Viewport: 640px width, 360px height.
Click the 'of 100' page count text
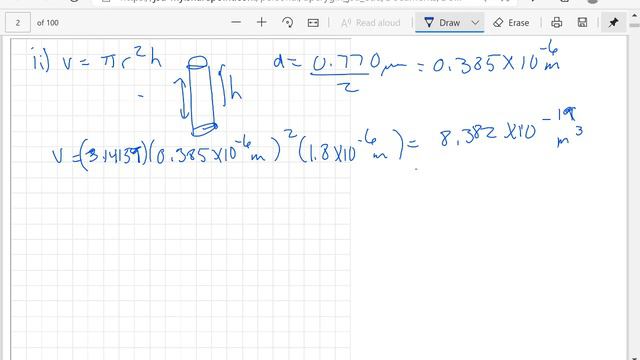(48, 23)
